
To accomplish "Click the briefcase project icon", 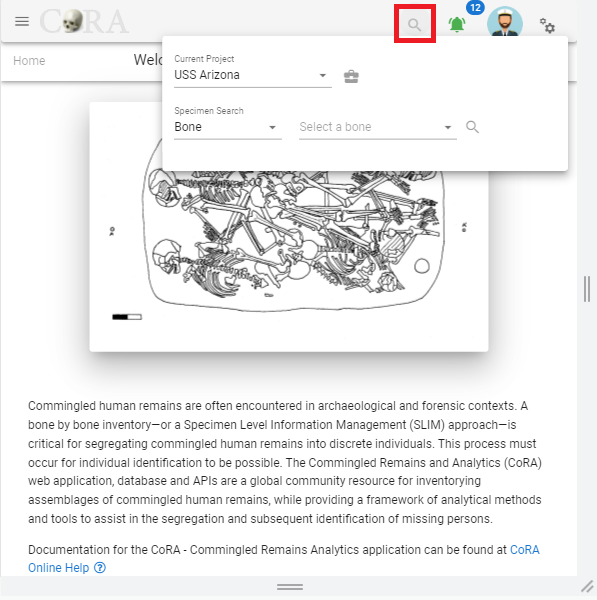I will click(x=351, y=76).
